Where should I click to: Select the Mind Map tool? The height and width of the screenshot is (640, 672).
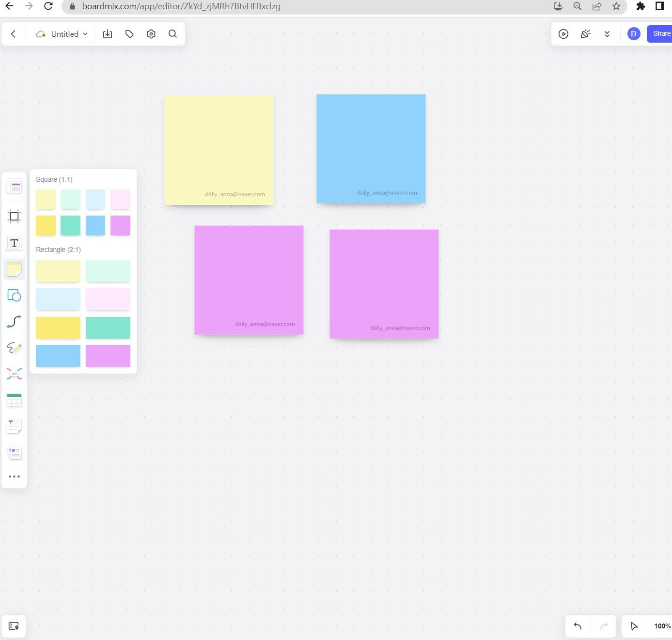[x=14, y=374]
